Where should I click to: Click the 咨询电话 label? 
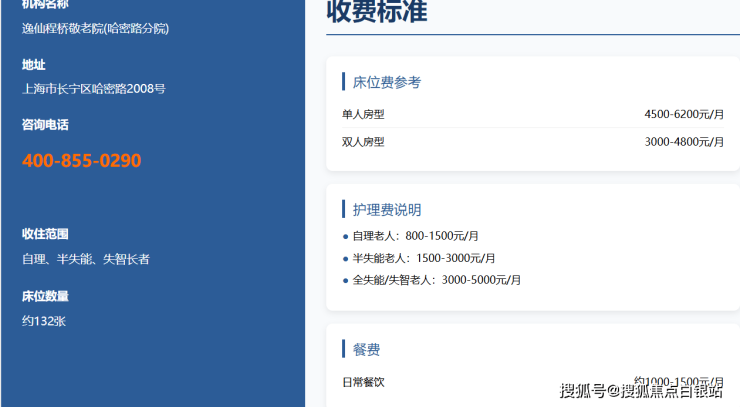[45, 125]
